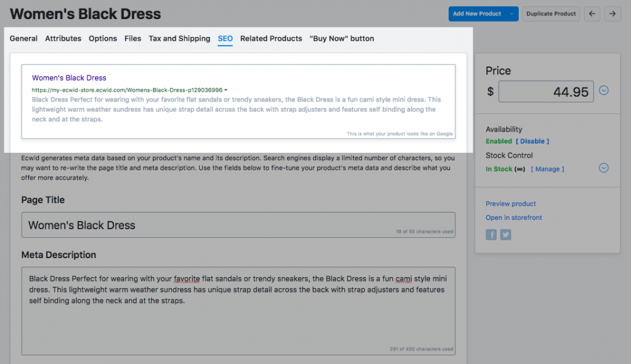Click the In Stock status text
Screen dimensions: 631x364
[x=499, y=169]
